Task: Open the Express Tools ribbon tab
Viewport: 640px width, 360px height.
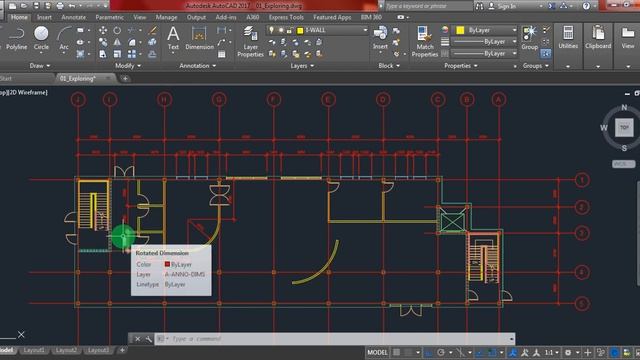Action: click(286, 17)
